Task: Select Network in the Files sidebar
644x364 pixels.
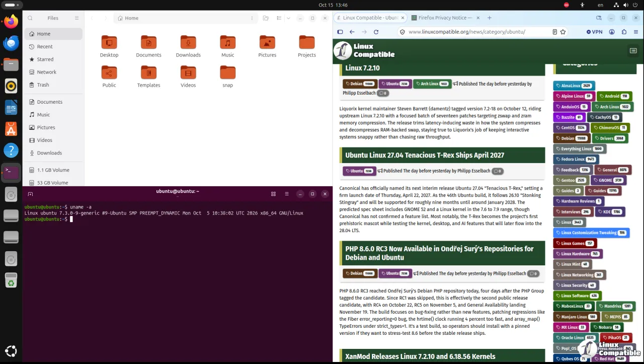Action: [53, 72]
